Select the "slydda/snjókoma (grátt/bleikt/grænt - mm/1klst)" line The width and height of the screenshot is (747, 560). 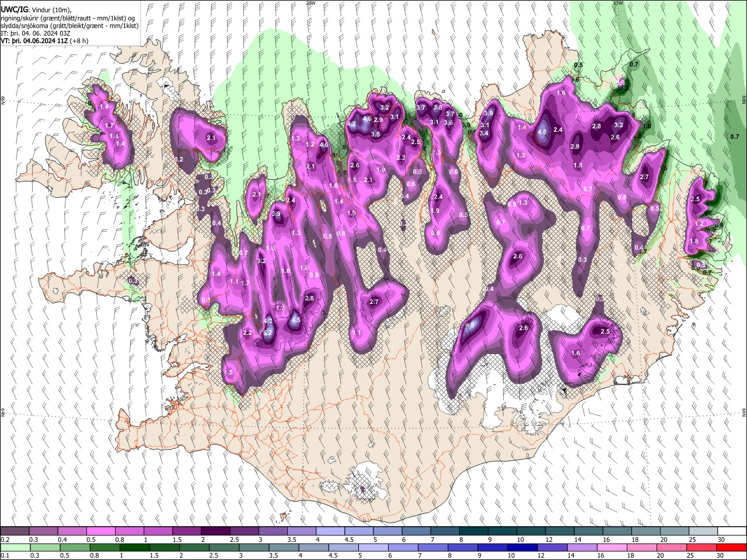(x=69, y=26)
